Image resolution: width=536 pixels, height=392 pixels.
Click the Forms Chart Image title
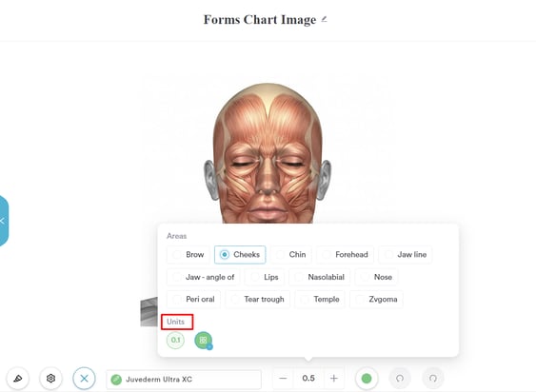(260, 19)
